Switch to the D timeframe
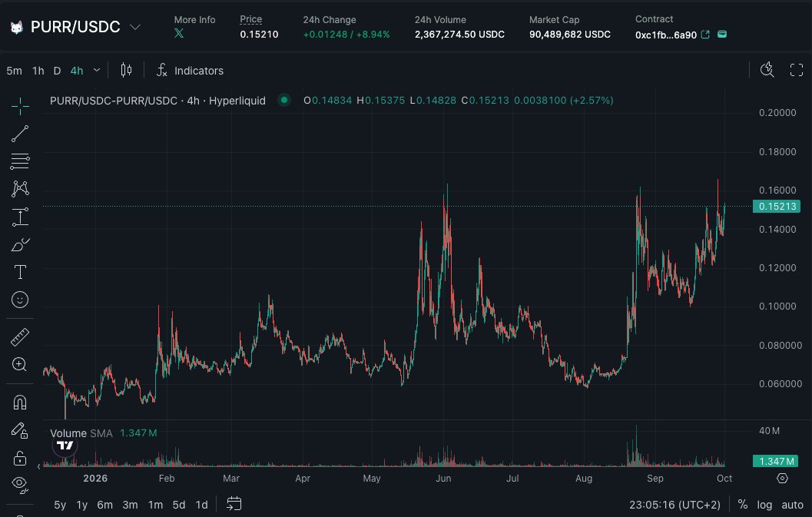 click(57, 71)
